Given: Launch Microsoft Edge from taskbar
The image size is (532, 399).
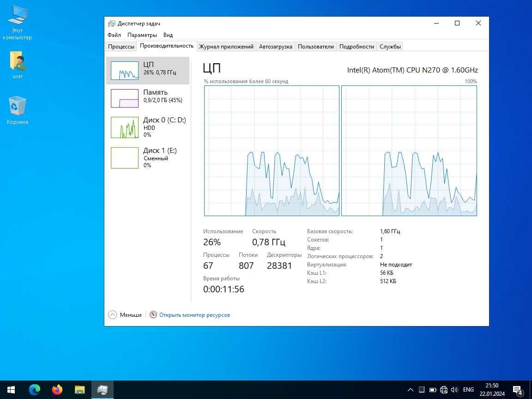Looking at the screenshot, I should pos(34,390).
